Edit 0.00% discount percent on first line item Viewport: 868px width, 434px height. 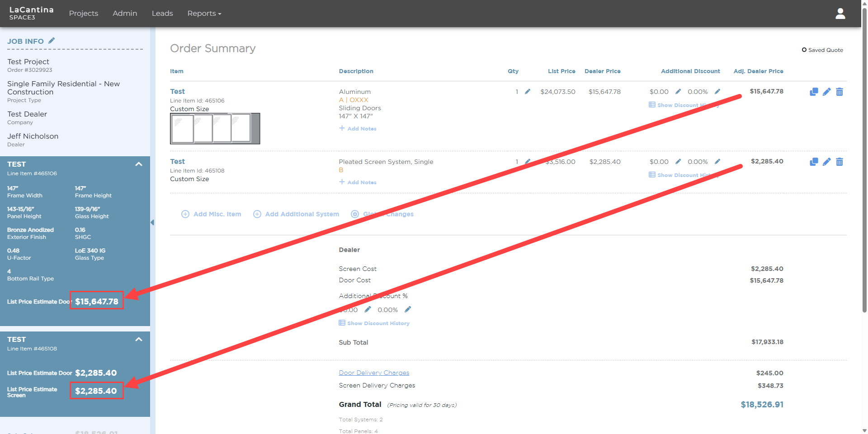pyautogui.click(x=717, y=92)
